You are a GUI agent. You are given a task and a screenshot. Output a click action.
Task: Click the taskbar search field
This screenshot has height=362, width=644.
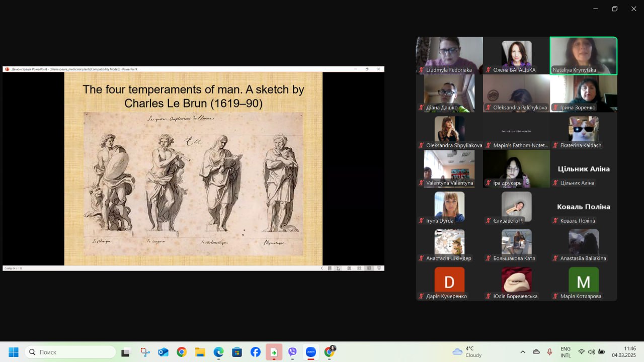(70, 352)
